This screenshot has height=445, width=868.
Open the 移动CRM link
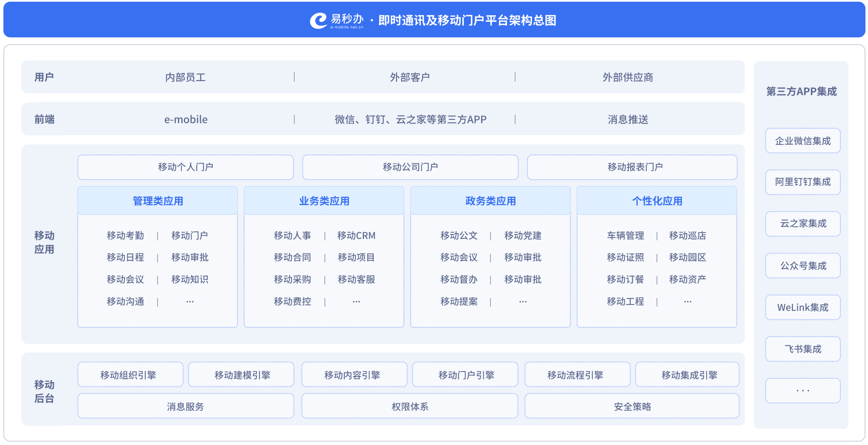356,236
